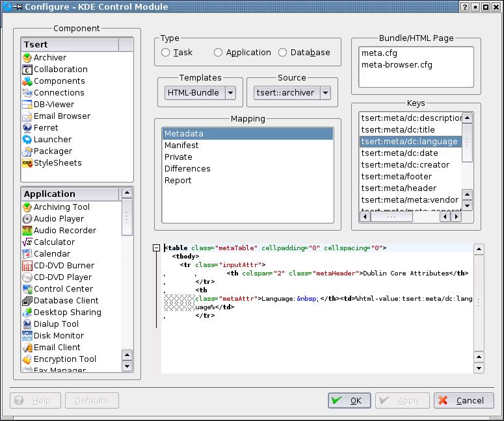Screen dimensions: 504x421
Task: Click the Cancel button
Action: point(464,401)
